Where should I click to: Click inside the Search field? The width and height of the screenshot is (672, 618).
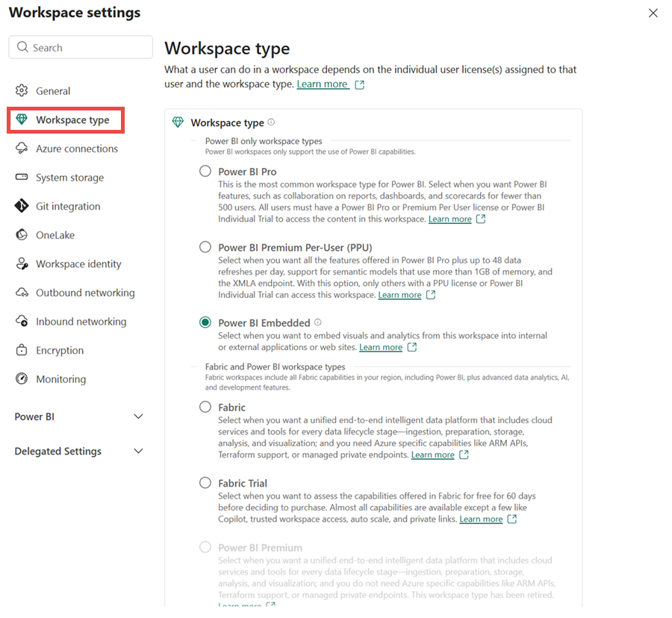coord(80,46)
